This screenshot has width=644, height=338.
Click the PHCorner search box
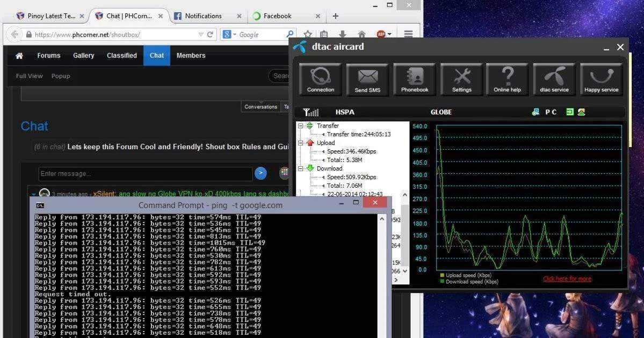(x=279, y=76)
